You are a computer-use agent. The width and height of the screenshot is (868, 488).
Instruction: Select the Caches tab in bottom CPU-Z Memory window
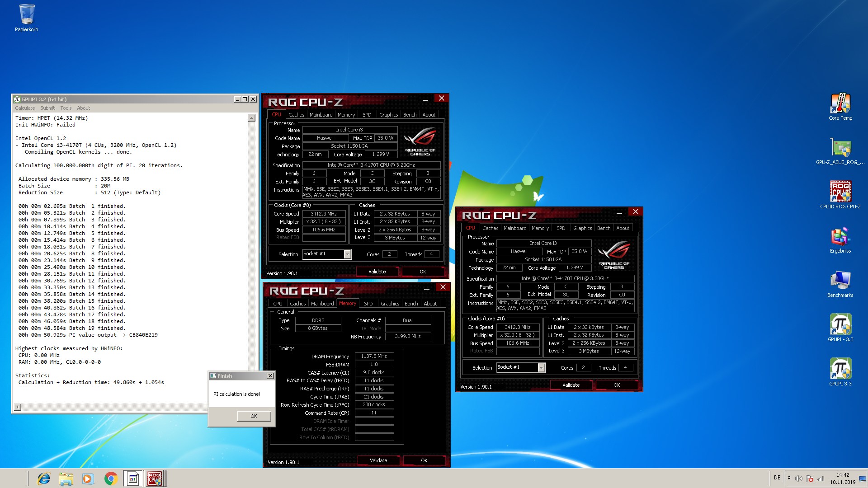[x=298, y=304]
